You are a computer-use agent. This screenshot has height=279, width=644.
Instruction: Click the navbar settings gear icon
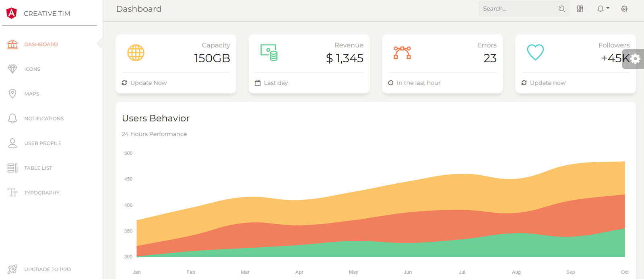624,9
